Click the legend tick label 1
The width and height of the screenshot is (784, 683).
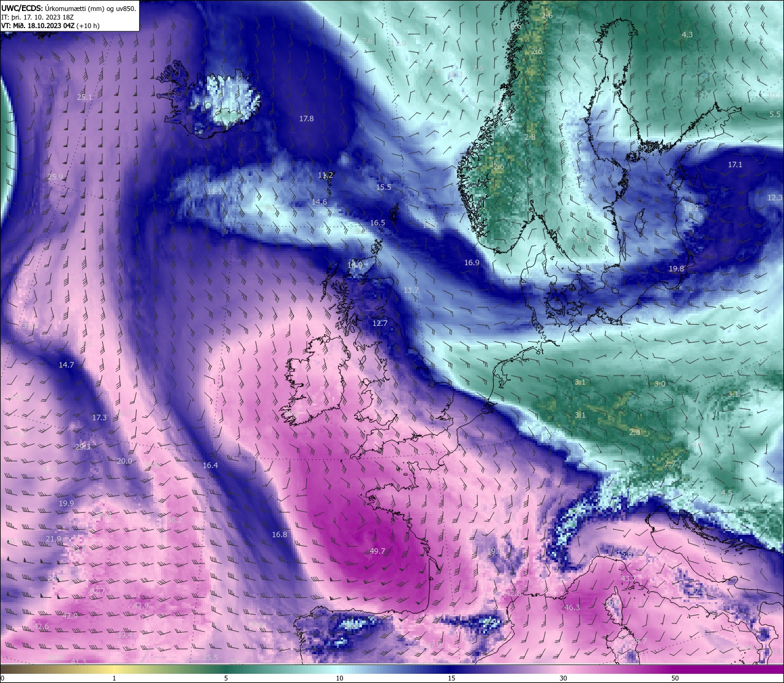[x=114, y=678]
